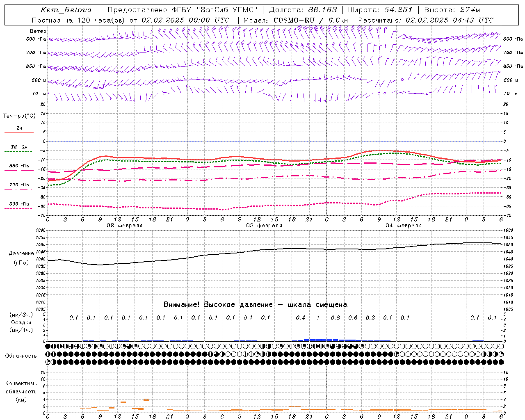Click the '0.2' precipitation value
Screen dimensions: 525x420
pyautogui.click(x=370, y=318)
